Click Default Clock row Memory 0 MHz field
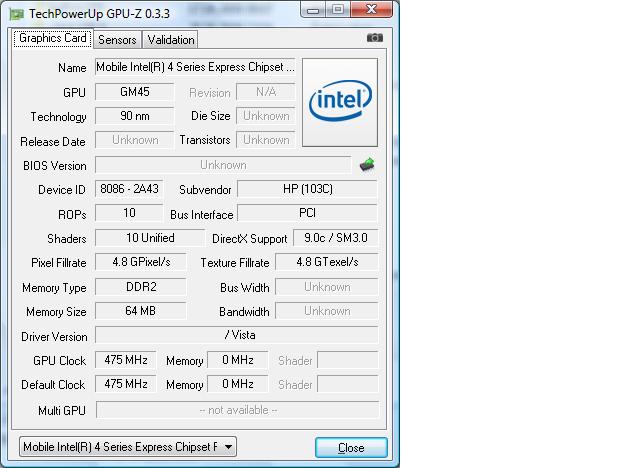This screenshot has height=468, width=640. pyautogui.click(x=238, y=384)
